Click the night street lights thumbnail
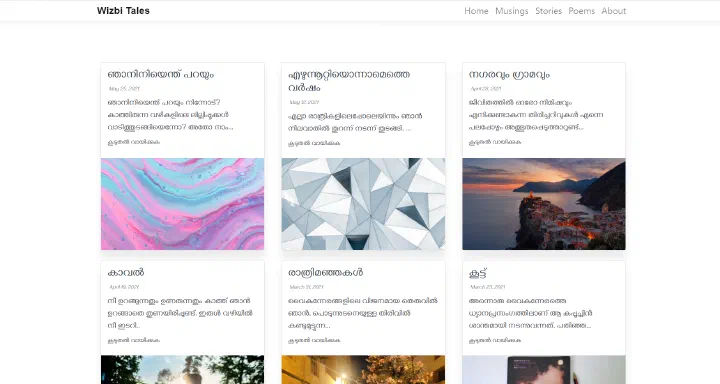Image resolution: width=720 pixels, height=384 pixels. click(x=363, y=369)
